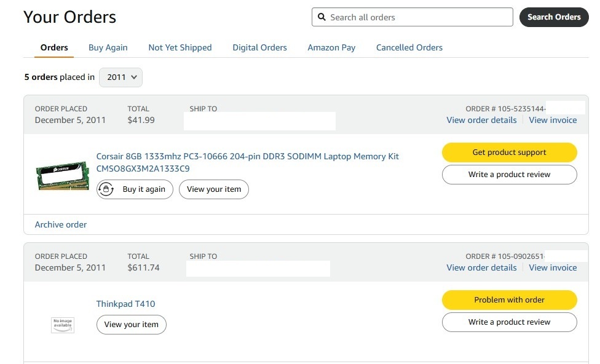The width and height of the screenshot is (600, 364).
Task: Expand the 2011 year filter dropdown
Action: [120, 77]
